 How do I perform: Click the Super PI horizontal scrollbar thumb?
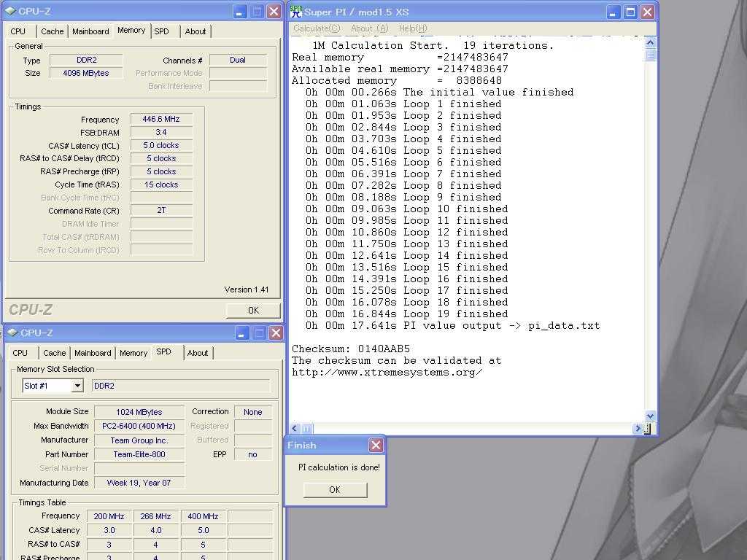tap(307, 428)
